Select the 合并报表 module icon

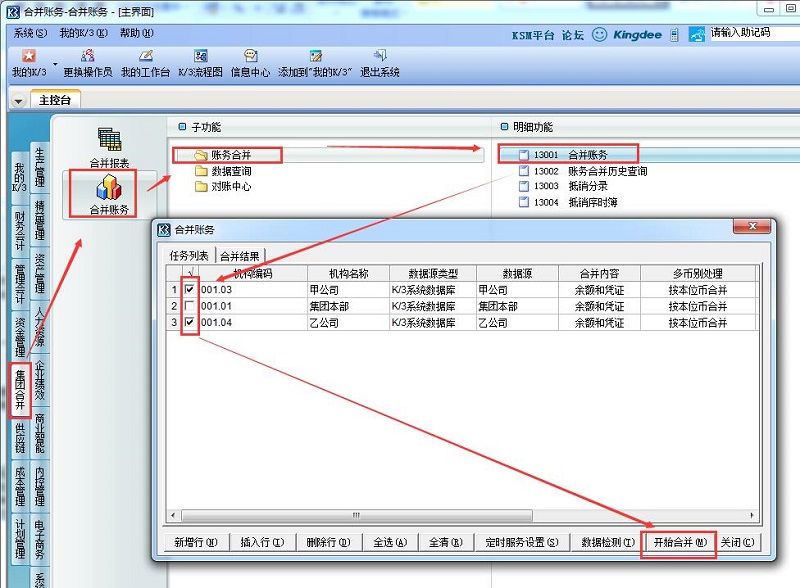point(109,146)
